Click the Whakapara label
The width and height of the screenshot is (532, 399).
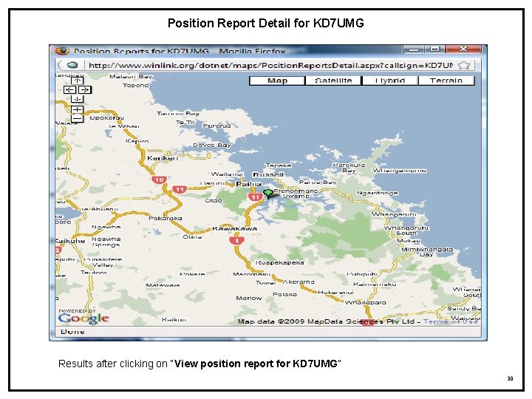366,302
